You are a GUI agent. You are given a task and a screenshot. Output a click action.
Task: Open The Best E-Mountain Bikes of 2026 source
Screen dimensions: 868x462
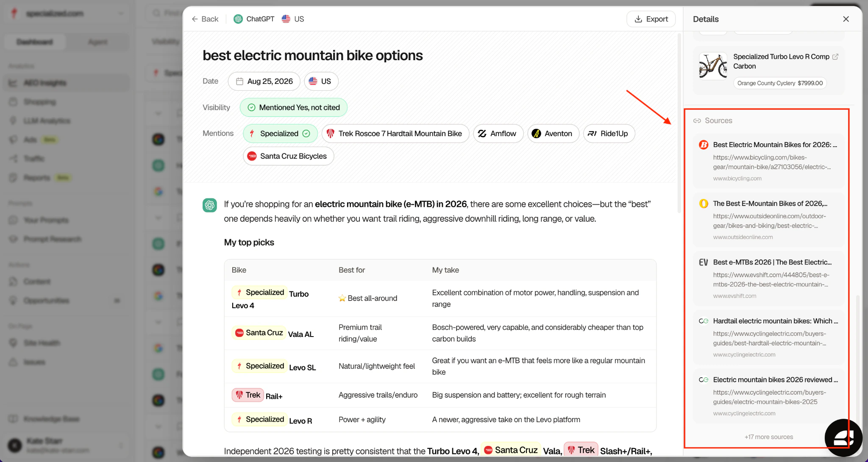tap(768, 220)
